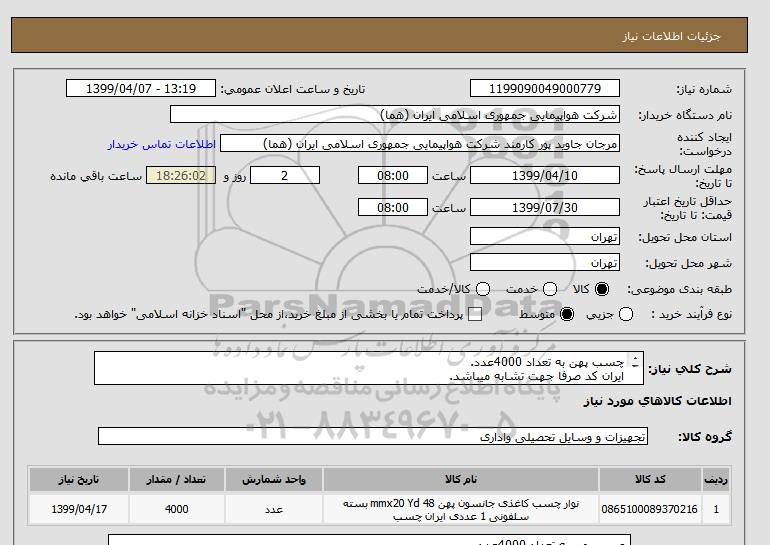Click the response deadline time 08:00 field
Screen dimensions: 770x545
393,175
